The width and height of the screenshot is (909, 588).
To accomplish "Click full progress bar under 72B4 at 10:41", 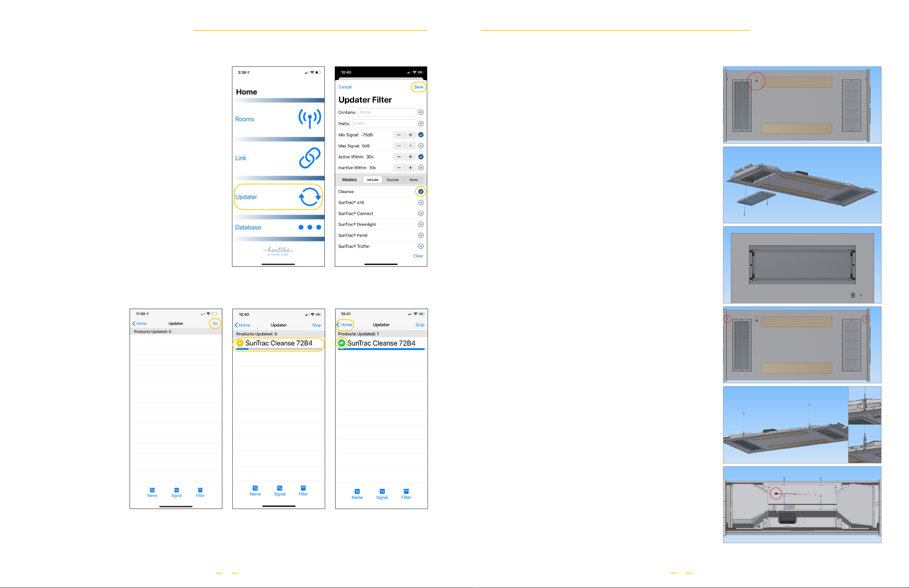I will coord(381,349).
